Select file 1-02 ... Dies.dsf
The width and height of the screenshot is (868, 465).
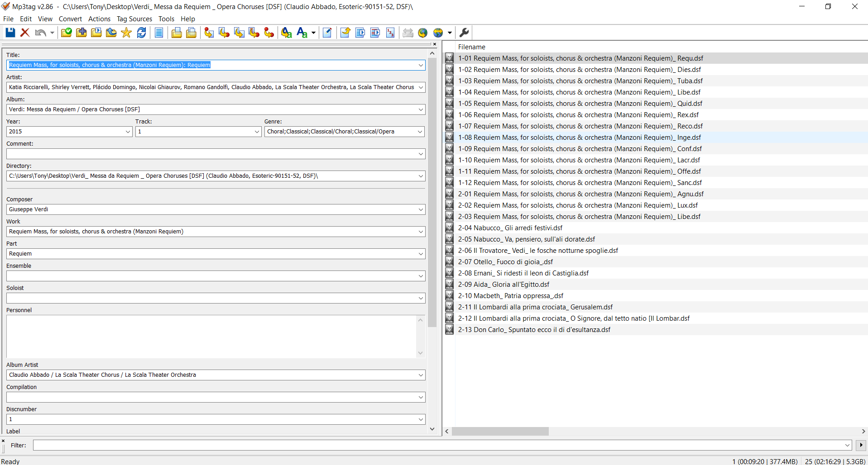point(579,70)
